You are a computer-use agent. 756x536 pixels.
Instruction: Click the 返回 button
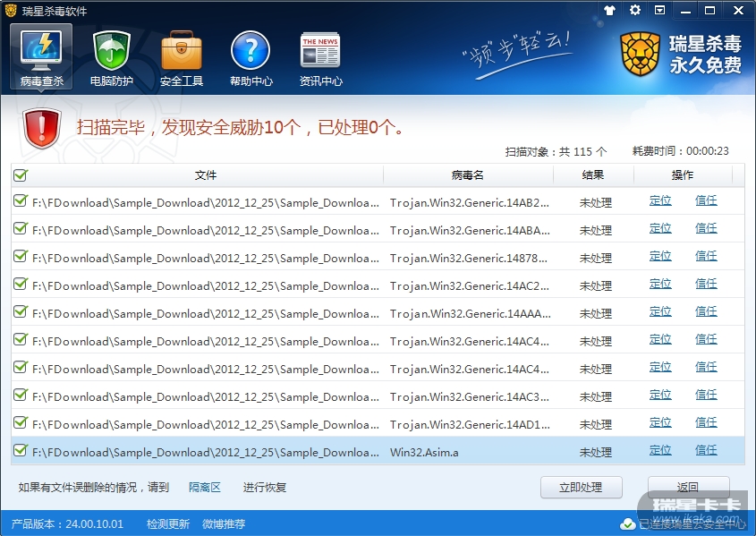click(x=688, y=488)
